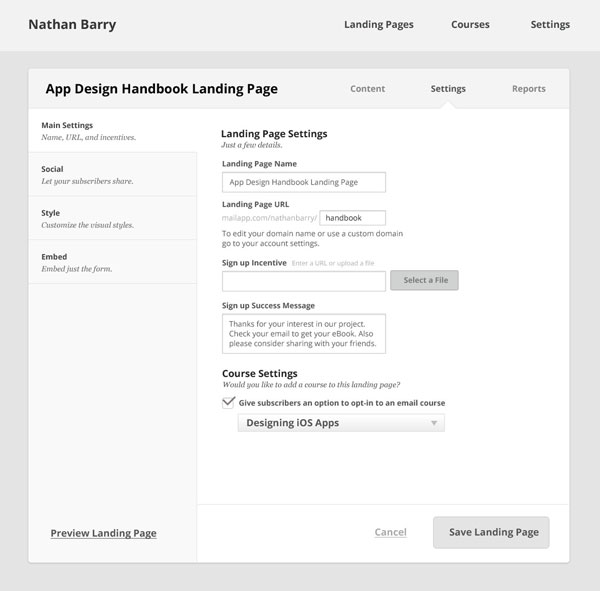Select the Settings tab next to Content
Viewport: 600px width, 591px height.
point(448,89)
